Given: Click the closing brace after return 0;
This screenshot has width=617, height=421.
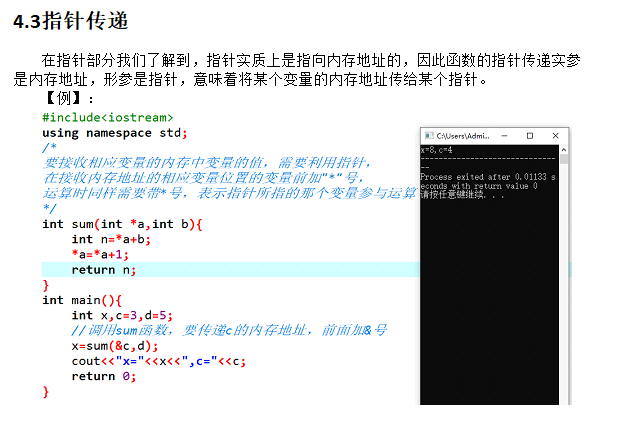Looking at the screenshot, I should (46, 392).
